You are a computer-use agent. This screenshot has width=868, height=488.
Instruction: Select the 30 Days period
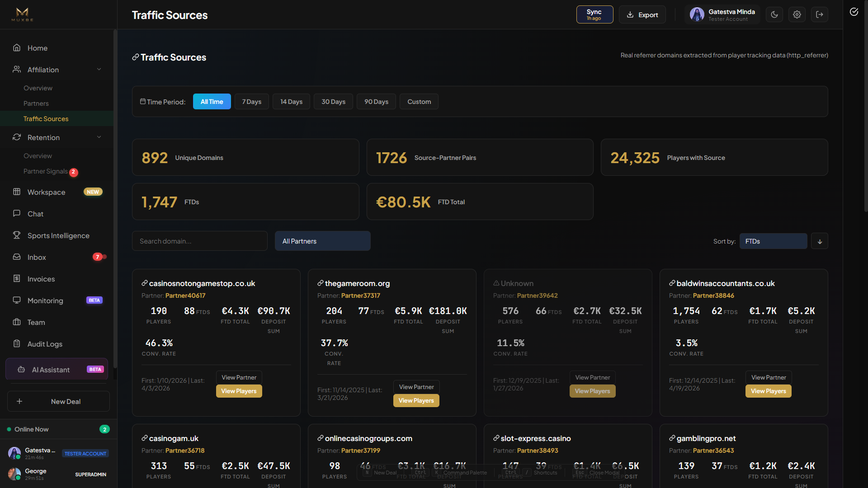tap(334, 102)
